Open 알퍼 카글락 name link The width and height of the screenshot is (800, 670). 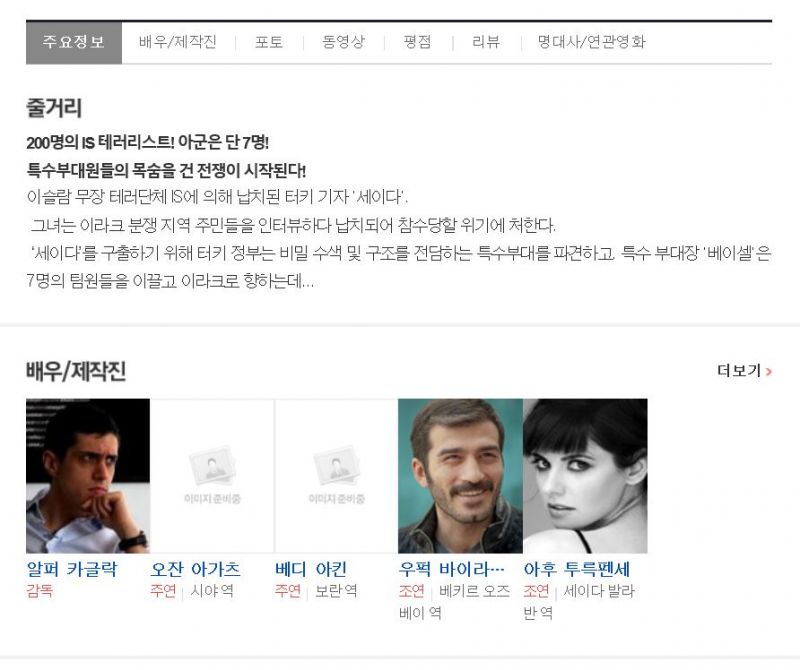click(x=72, y=569)
